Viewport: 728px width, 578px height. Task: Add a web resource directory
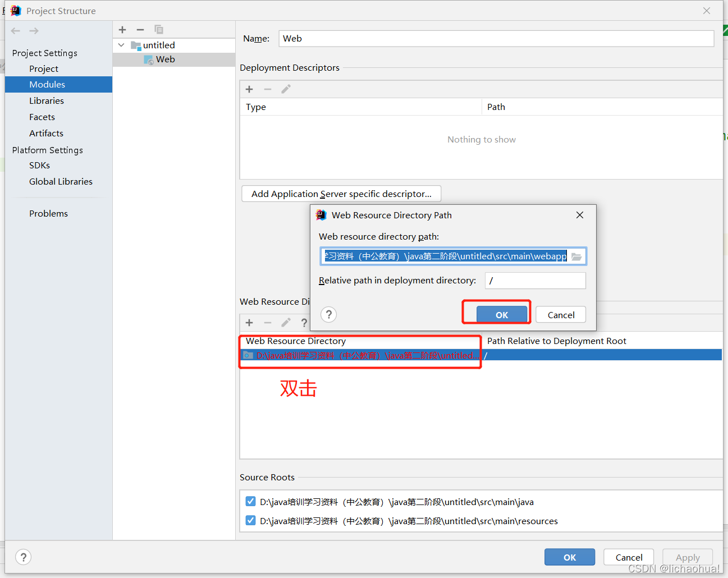tap(249, 323)
